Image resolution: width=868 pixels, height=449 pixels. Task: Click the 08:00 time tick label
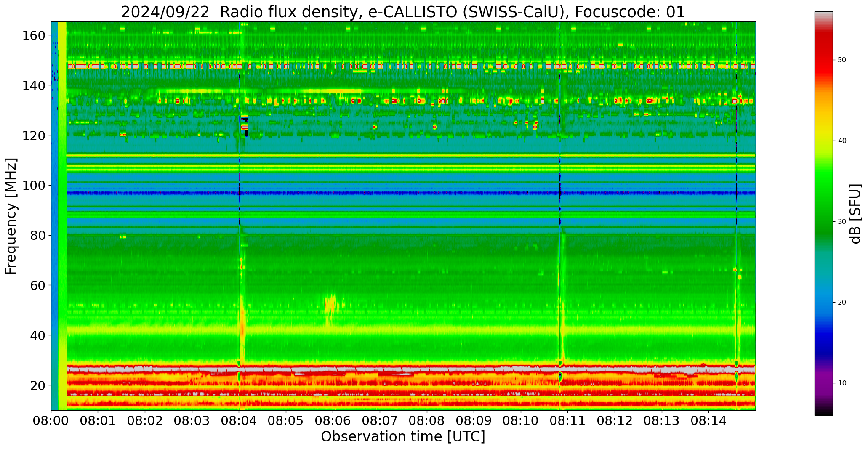pos(51,420)
